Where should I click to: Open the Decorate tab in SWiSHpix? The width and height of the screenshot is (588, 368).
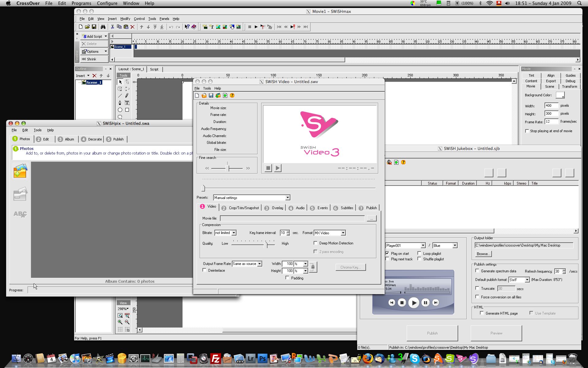(x=92, y=139)
